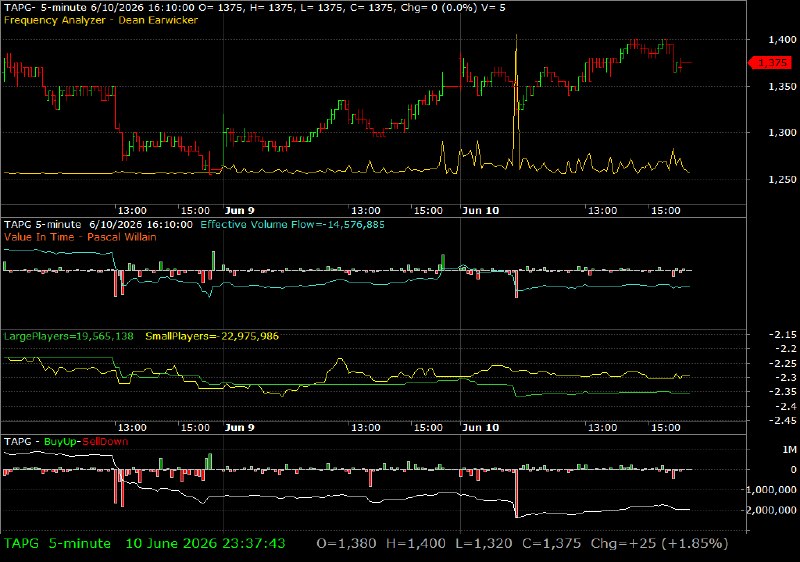Screen dimensions: 800x562
Task: Click the 1,350 price axis label
Action: tap(782, 87)
